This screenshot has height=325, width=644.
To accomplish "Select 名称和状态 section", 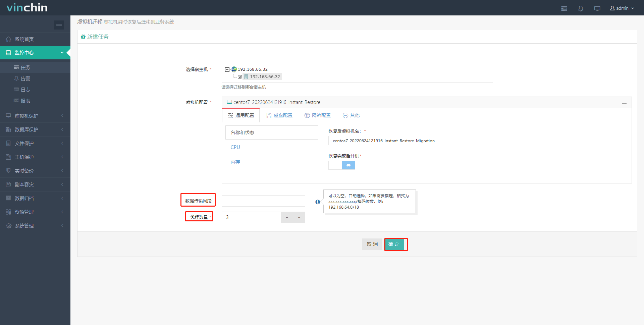I will [272, 132].
